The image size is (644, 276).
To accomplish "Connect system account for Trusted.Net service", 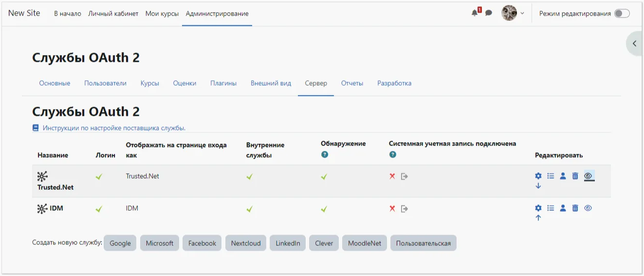I will pos(404,176).
